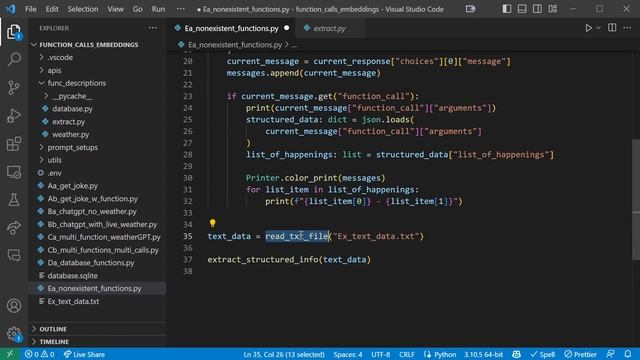Open the Testing flask view
Viewport: 640px width, 360px height.
point(14,200)
